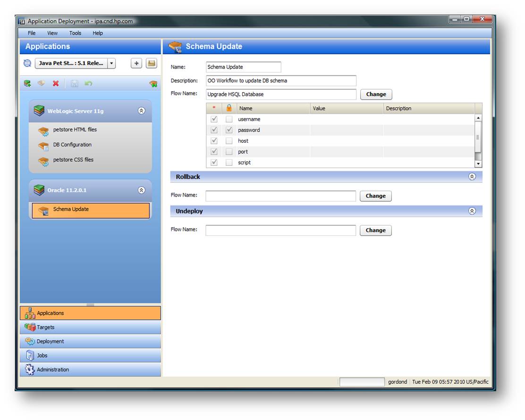The image size is (525, 420).
Task: Click the lock column header icon
Action: [229, 108]
